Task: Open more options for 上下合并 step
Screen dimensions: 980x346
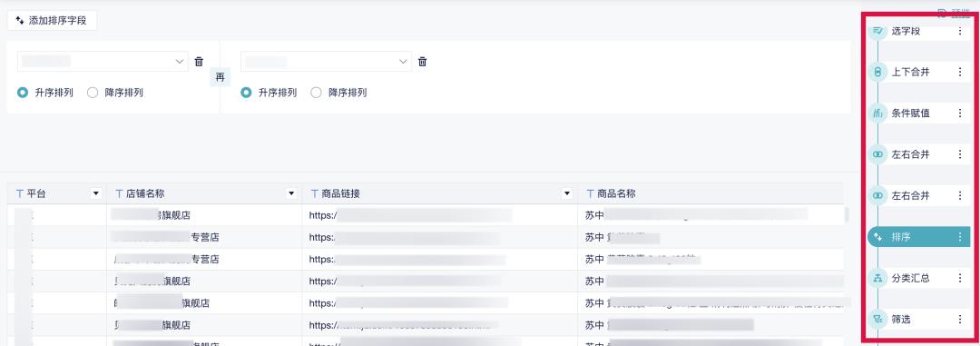Action: (960, 72)
